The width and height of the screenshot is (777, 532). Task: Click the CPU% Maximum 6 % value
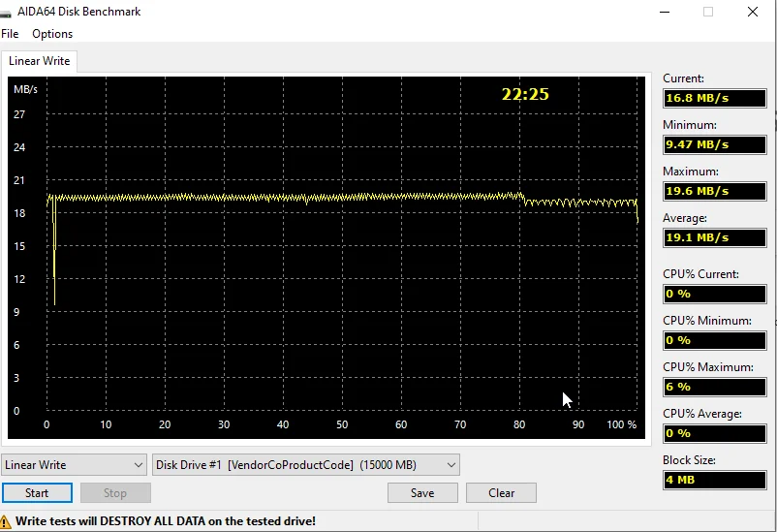[715, 388]
